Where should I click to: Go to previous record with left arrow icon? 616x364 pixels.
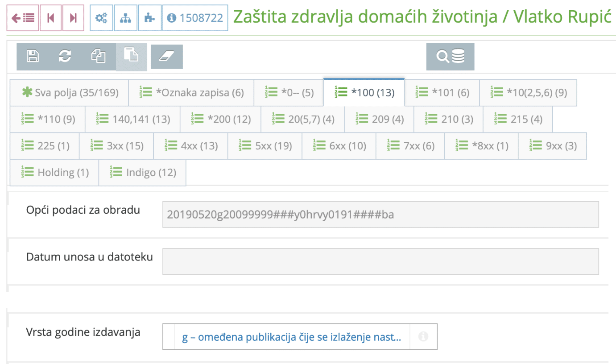[50, 18]
